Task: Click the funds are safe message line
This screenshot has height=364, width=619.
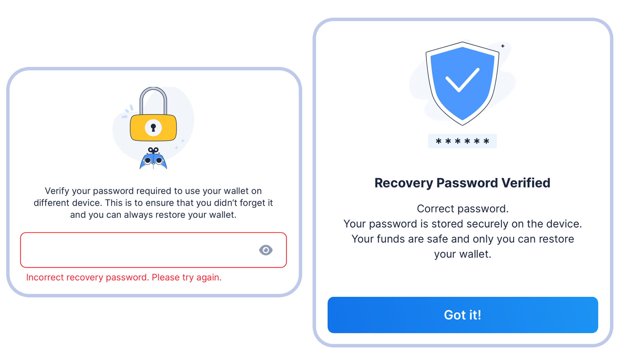Action: (x=463, y=239)
